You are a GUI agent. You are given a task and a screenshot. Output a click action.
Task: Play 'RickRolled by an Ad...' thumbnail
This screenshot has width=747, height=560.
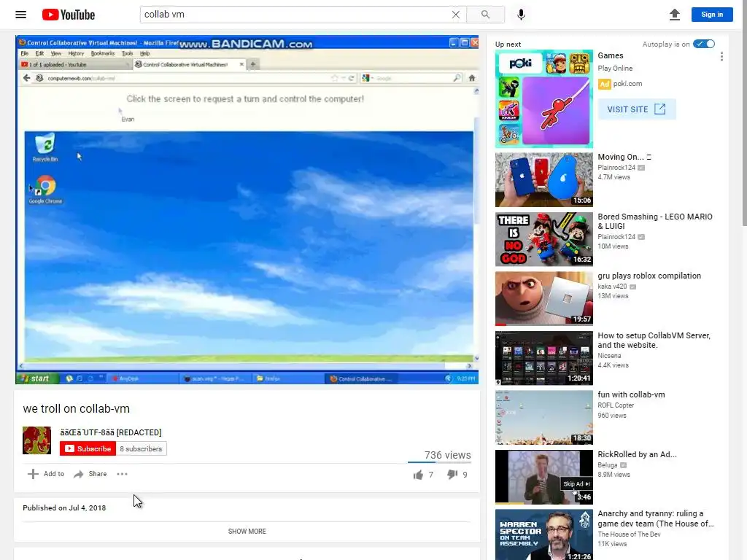click(x=544, y=477)
